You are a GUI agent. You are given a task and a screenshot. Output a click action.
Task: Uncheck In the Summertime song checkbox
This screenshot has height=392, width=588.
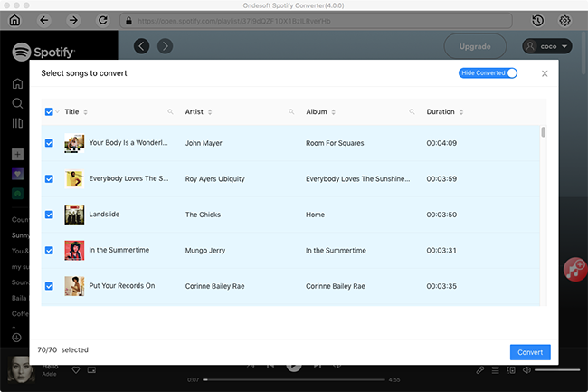pos(49,250)
